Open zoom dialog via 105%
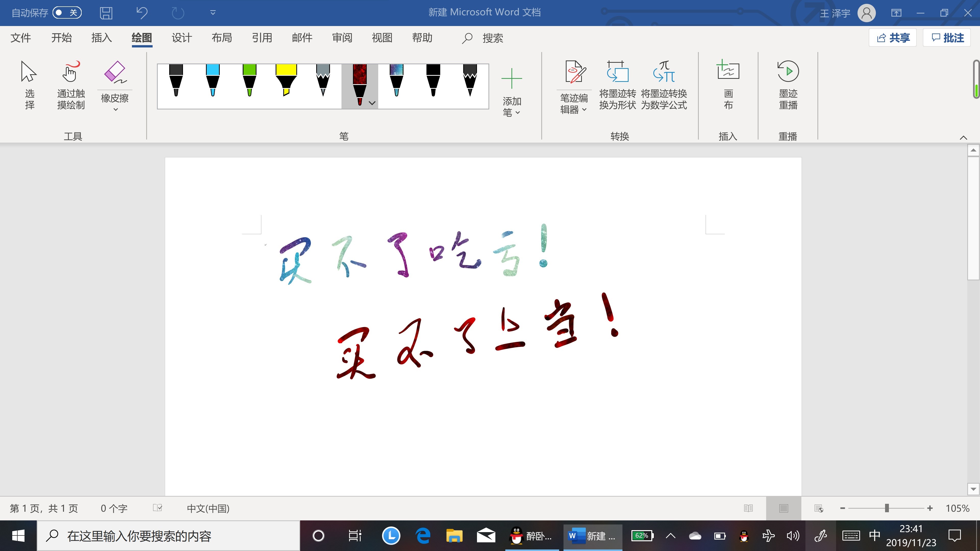The height and width of the screenshot is (551, 980). point(958,508)
